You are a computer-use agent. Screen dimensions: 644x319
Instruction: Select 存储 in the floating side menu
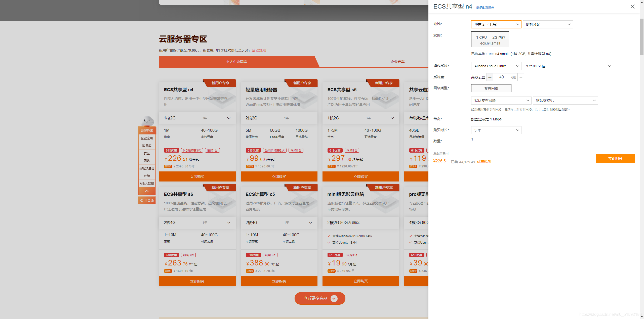pos(147,176)
